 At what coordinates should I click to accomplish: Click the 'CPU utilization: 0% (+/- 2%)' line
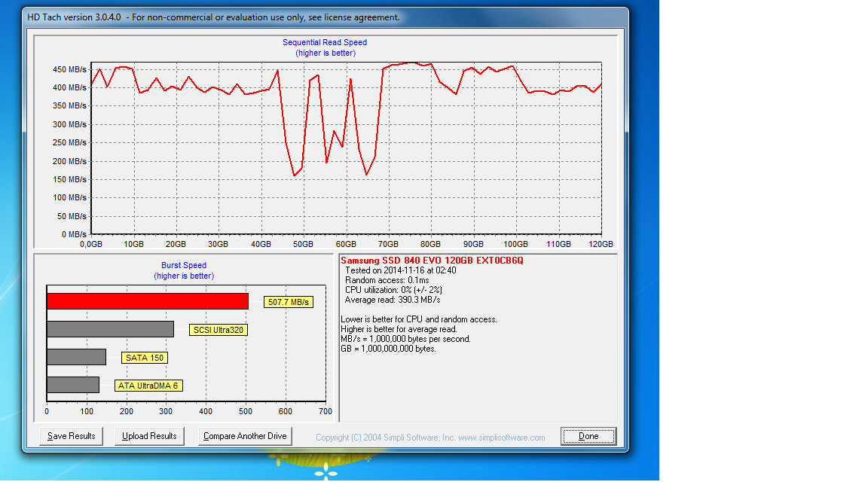click(x=393, y=290)
